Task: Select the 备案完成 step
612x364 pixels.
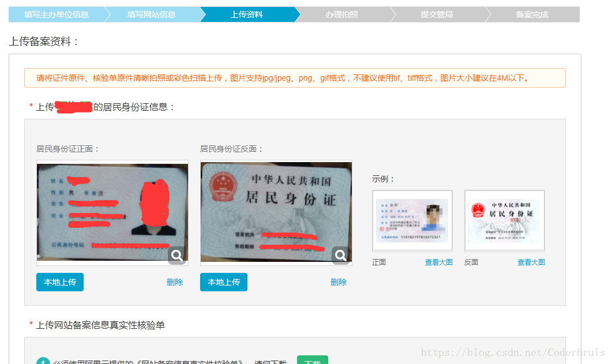Action: pyautogui.click(x=532, y=14)
